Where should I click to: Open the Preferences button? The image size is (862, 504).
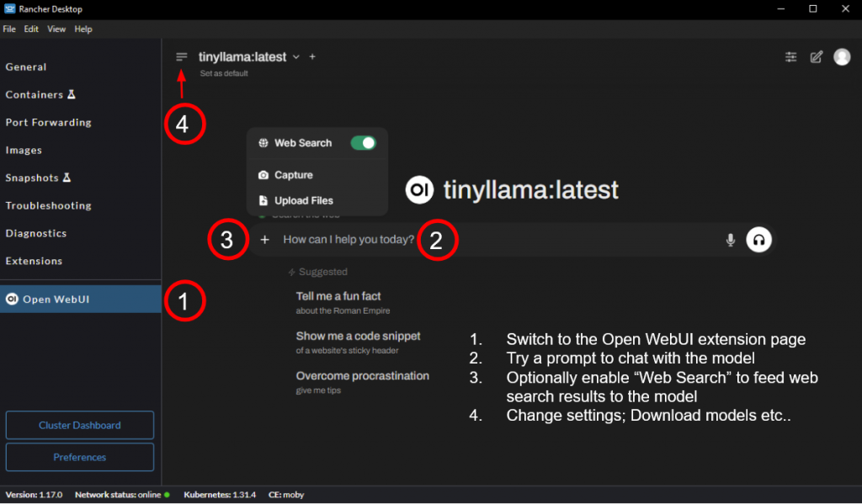(80, 457)
